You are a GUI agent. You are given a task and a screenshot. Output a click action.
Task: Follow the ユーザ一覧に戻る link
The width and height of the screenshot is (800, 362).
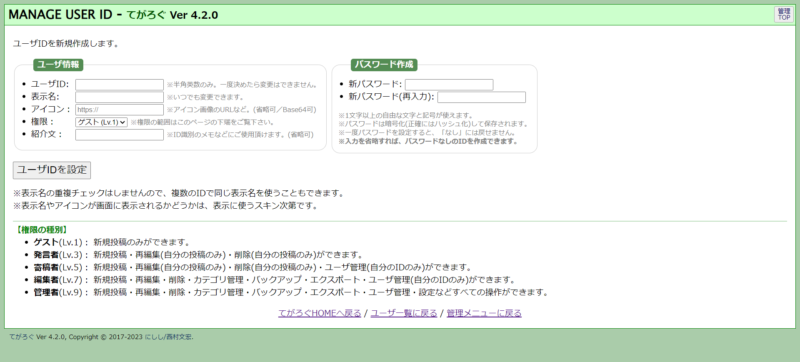404,313
